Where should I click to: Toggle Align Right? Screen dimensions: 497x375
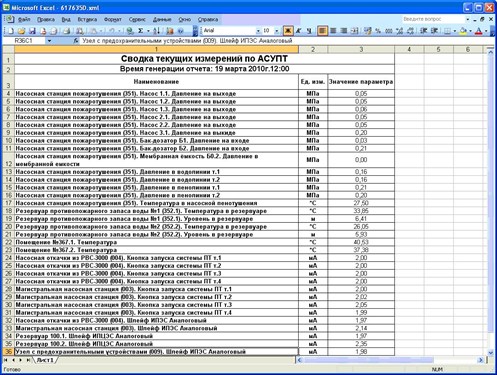point(344,31)
